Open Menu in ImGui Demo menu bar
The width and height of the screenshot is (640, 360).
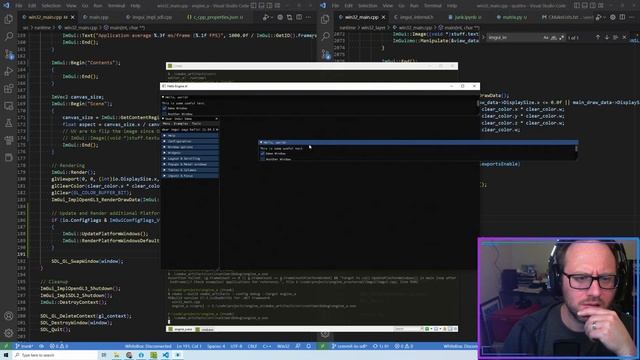pos(167,124)
